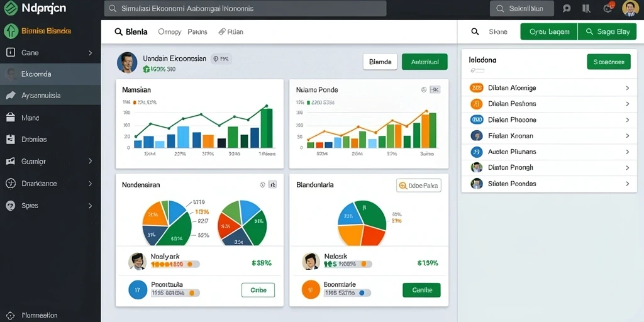
Task: Toggle the HK view switch on Ndamo Ponde chart
Action: (x=435, y=89)
